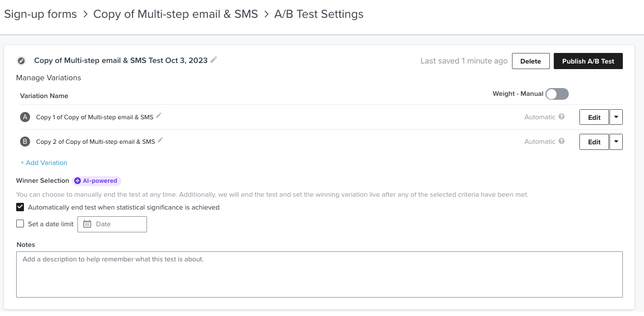Enable the Set a date limit checkbox
The height and width of the screenshot is (316, 644).
click(x=21, y=224)
